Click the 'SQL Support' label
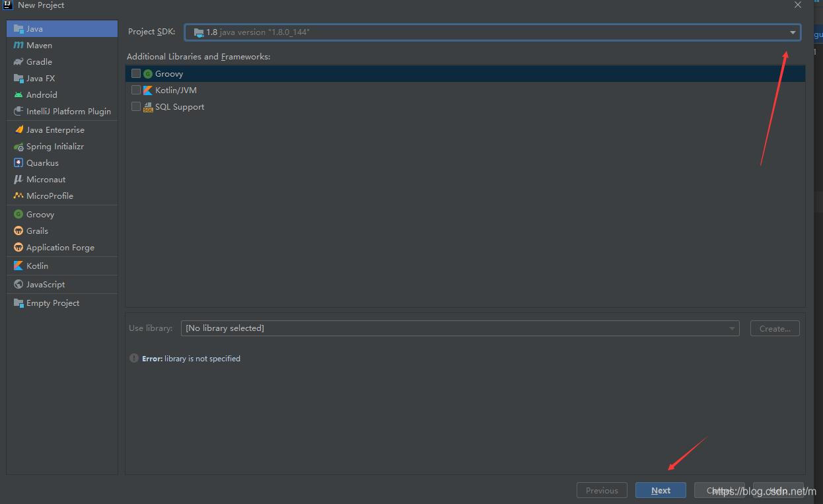Screen dimensions: 823x504 coord(180,107)
